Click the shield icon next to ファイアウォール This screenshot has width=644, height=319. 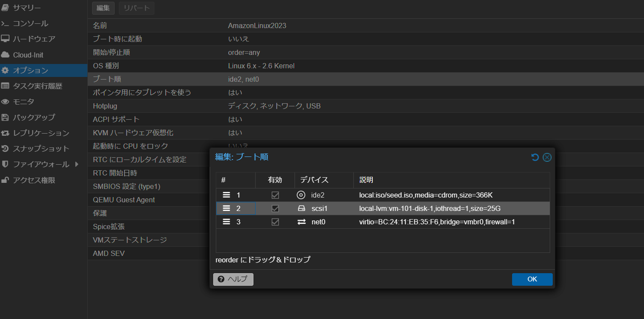tap(5, 164)
